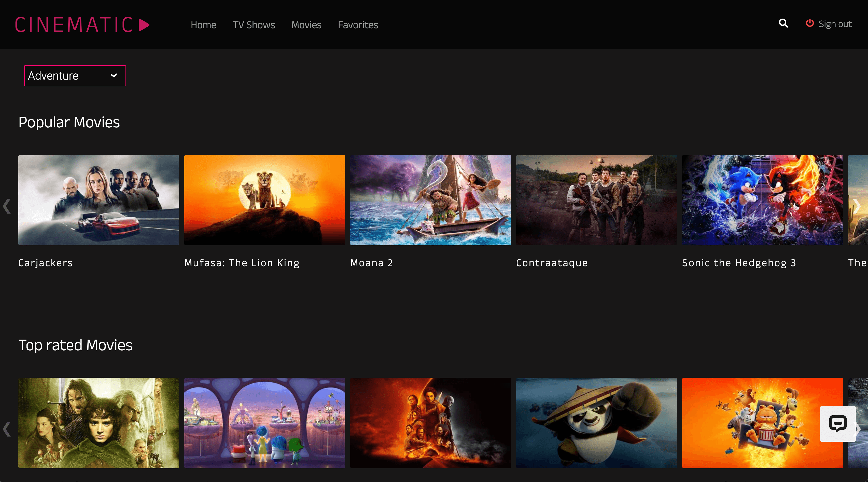Click the Popular Movies heading
This screenshot has height=482, width=868.
pyautogui.click(x=69, y=122)
